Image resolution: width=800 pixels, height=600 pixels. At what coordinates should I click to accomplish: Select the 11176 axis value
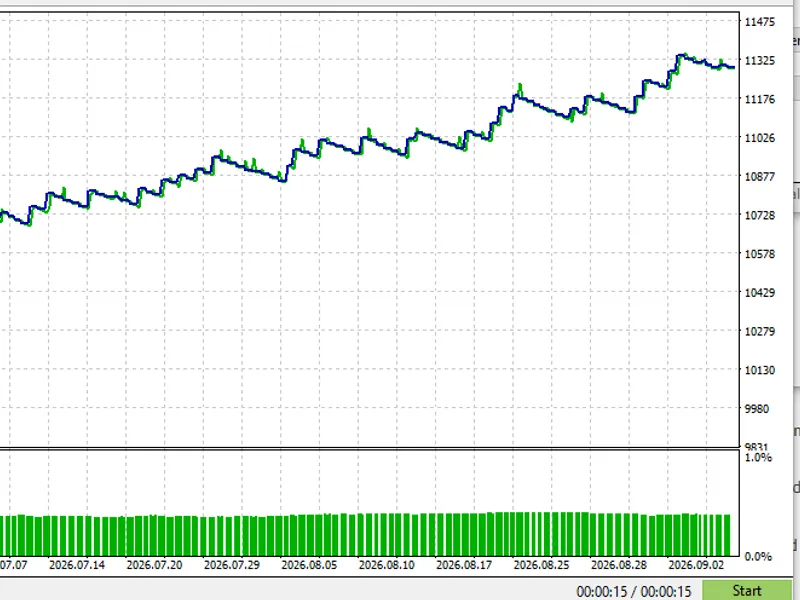pos(760,99)
